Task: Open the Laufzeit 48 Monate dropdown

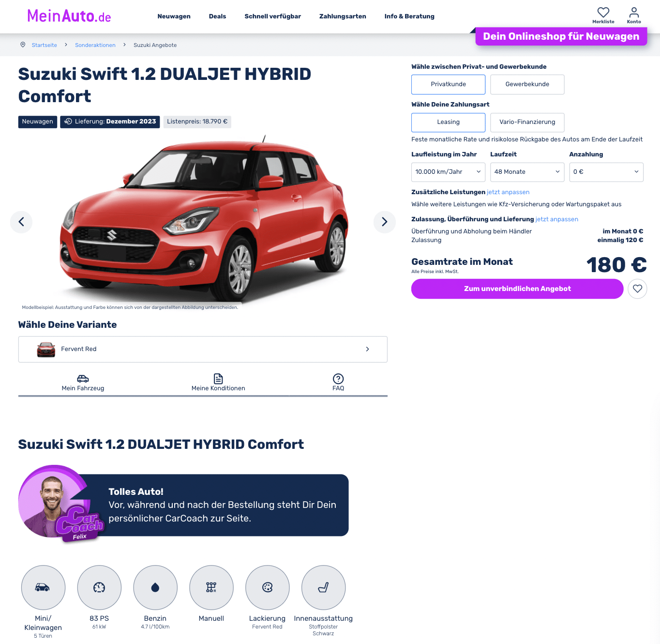Action: pos(527,172)
